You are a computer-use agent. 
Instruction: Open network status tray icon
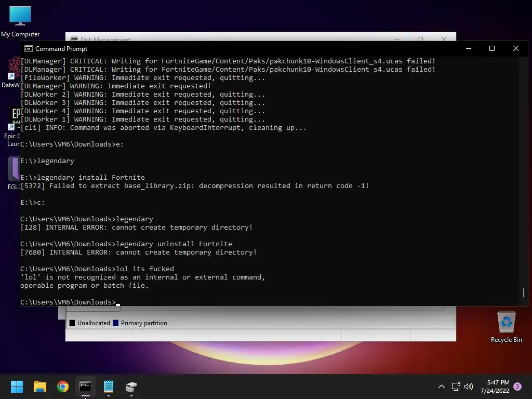pos(456,387)
